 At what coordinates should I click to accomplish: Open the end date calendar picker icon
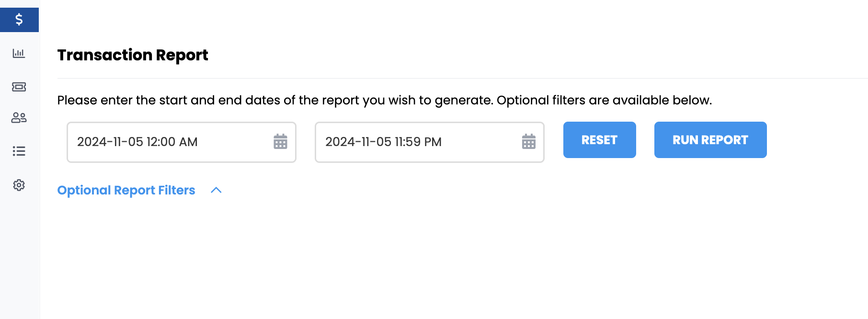pos(528,142)
